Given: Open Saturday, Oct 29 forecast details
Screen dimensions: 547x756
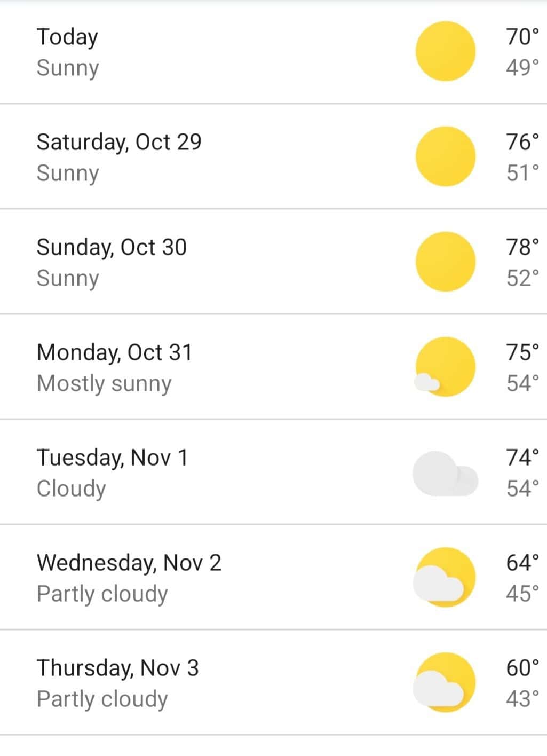Looking at the screenshot, I should [x=273, y=156].
